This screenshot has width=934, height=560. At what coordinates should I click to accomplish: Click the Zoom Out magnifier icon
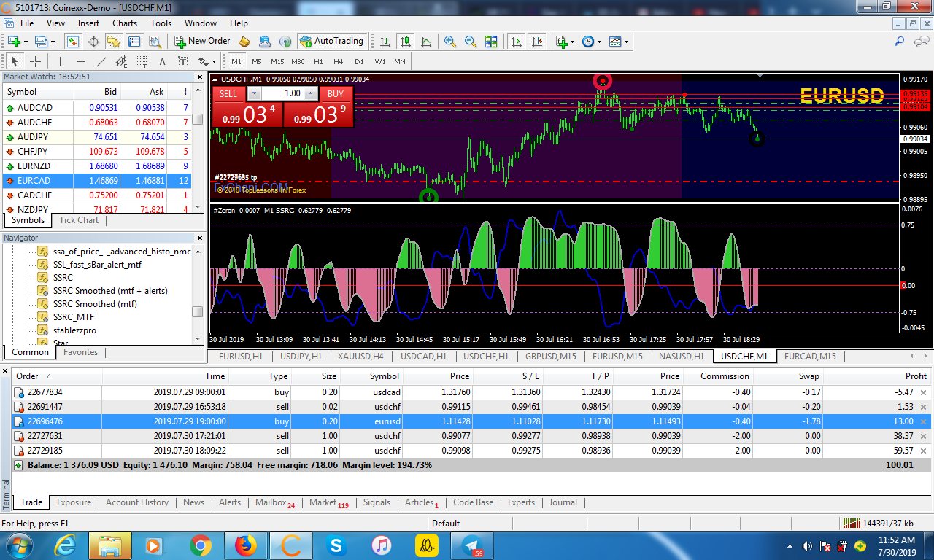coord(471,42)
